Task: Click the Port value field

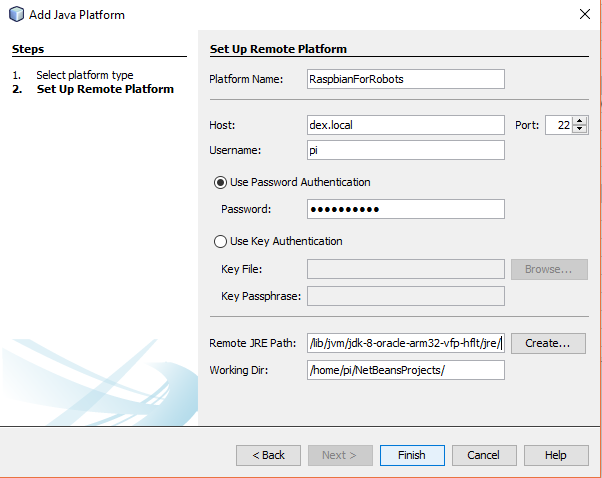Action: point(559,125)
